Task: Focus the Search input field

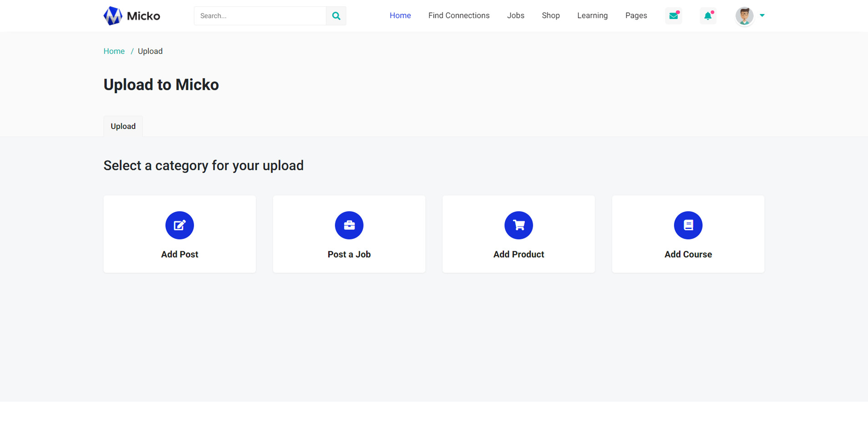Action: [x=260, y=16]
